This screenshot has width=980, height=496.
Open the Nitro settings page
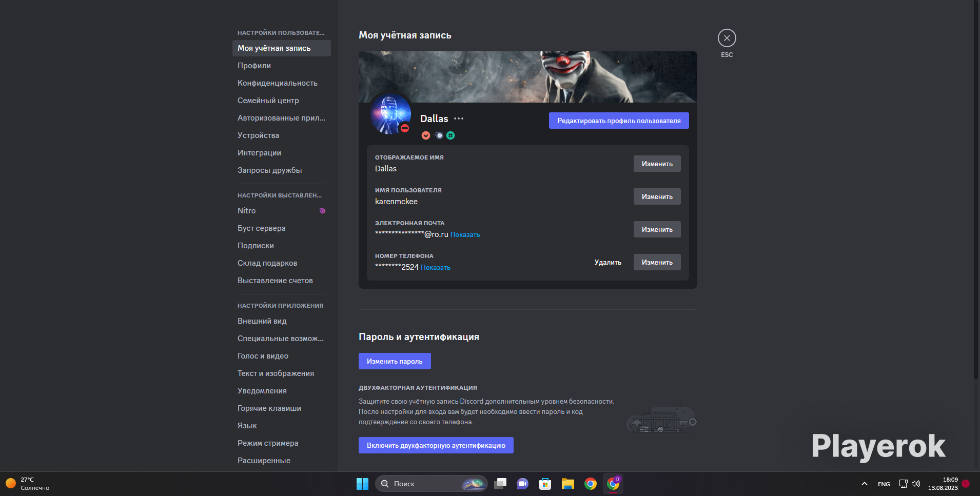[282, 211]
